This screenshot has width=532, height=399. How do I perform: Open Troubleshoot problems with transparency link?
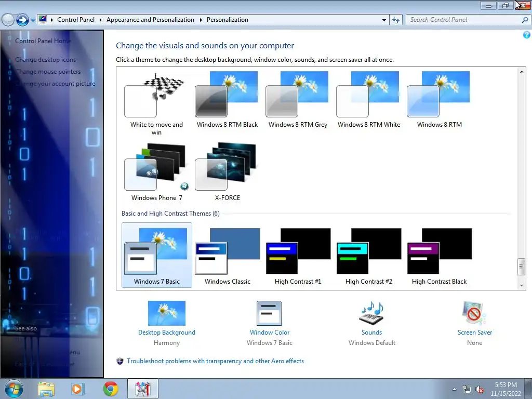pos(216,361)
